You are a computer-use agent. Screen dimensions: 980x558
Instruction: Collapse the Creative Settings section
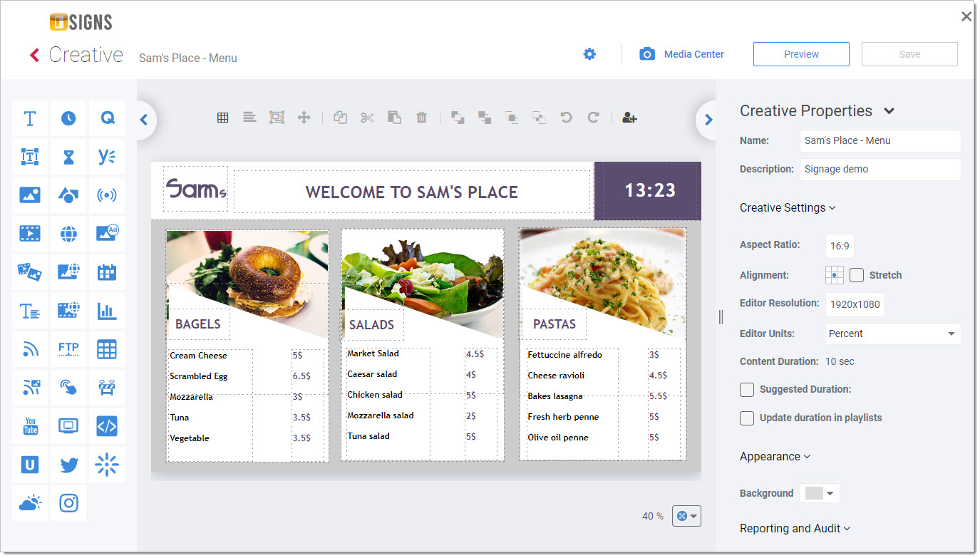[788, 208]
